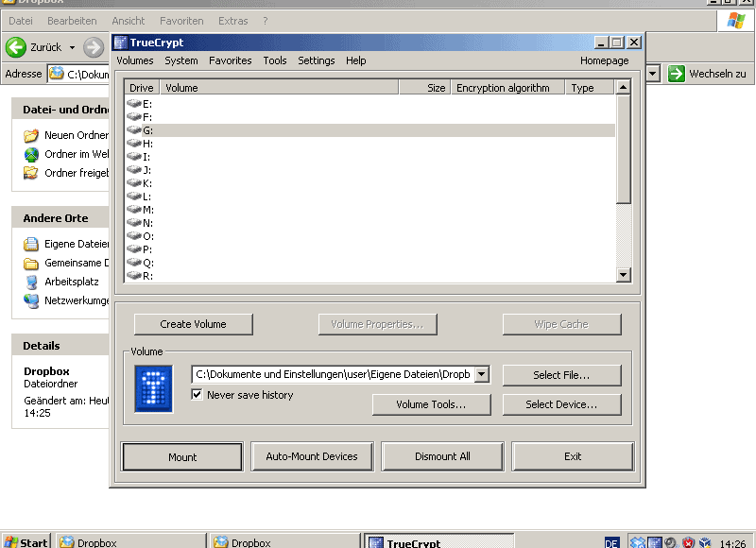Click the Dismount All button
Screen dimensions: 756x548
pos(442,456)
